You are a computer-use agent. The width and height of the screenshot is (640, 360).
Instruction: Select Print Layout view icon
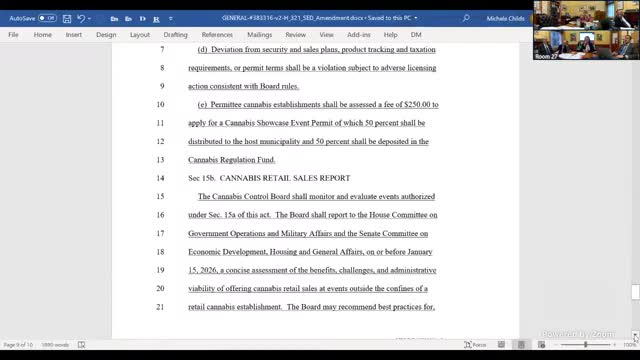[x=521, y=345]
